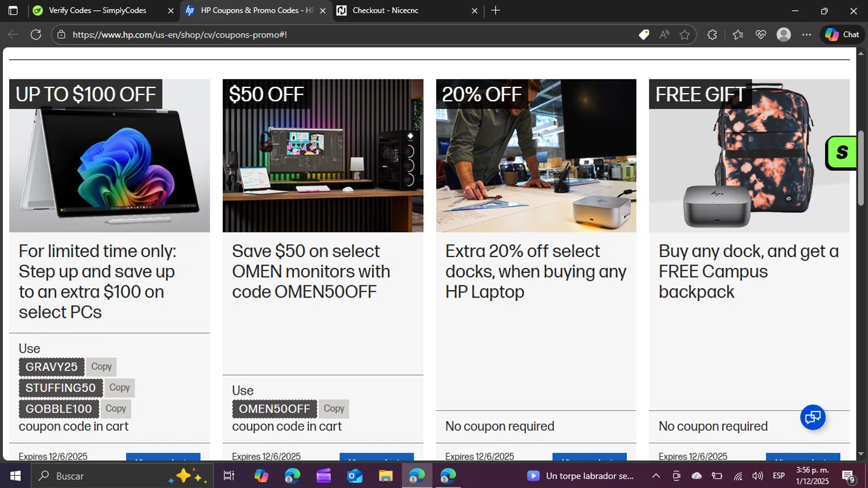Click the 'Buy any dock' FREE Campus backpack heading

(749, 271)
